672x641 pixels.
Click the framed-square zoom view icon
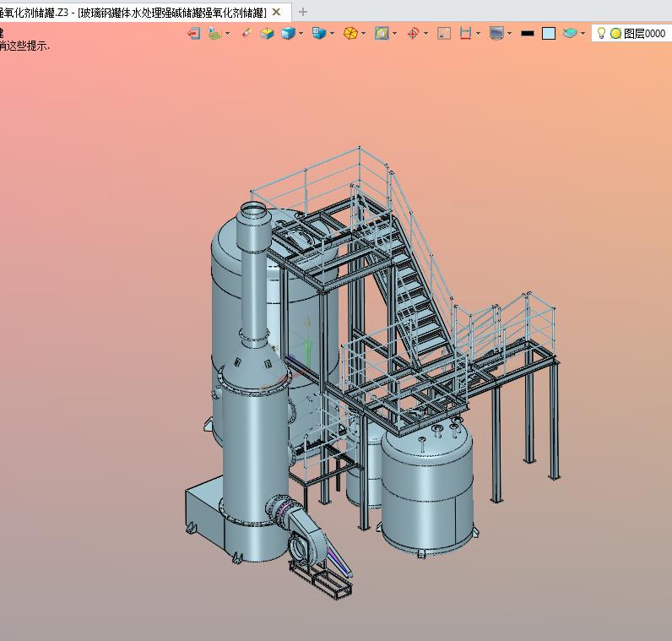[x=382, y=34]
